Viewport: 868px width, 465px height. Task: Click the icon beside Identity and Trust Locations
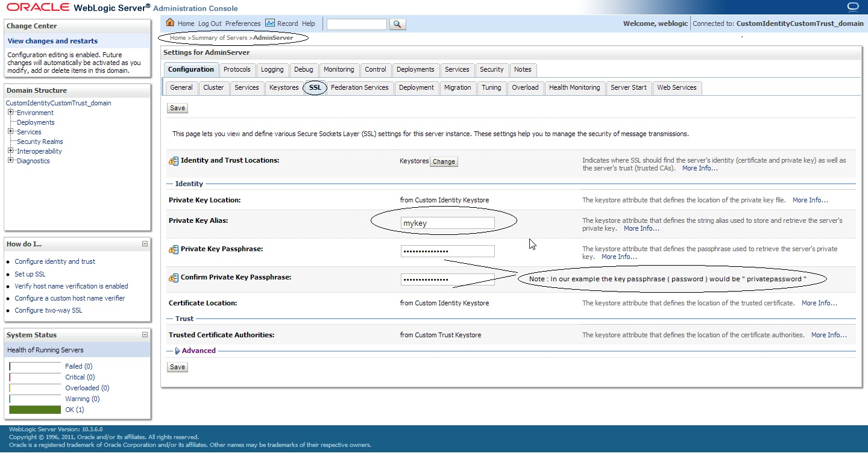tap(174, 161)
